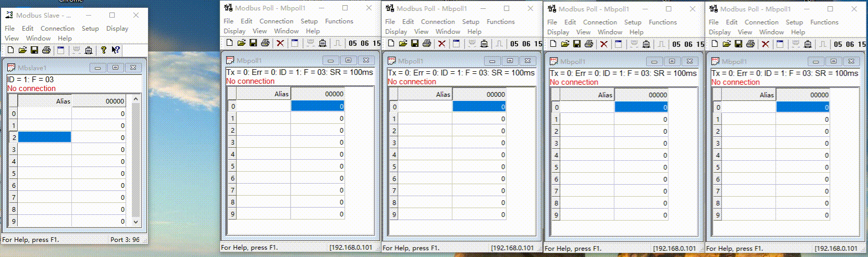Click scroll up arrow in Mbslave1 table
868x257 pixels.
(x=136, y=99)
